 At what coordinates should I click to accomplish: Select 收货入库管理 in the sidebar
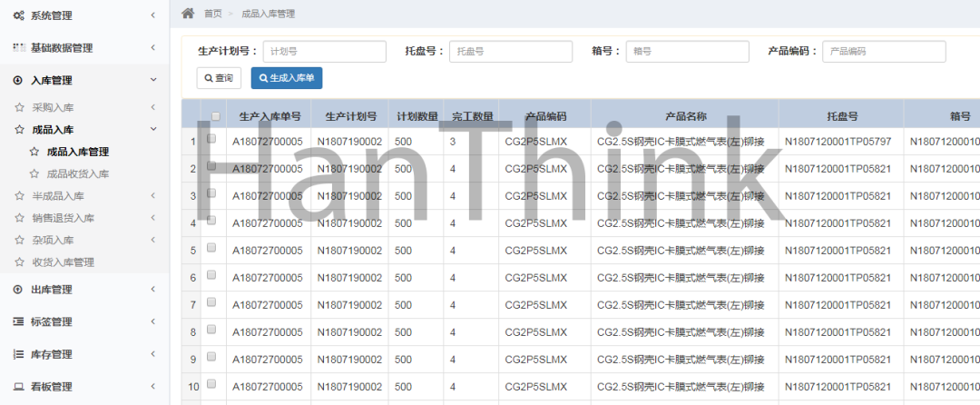point(64,262)
